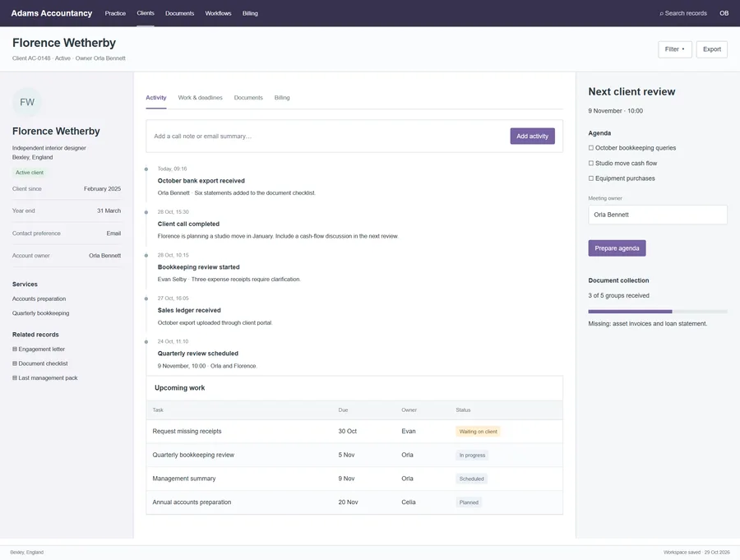740x560 pixels.
Task: Click the In progress status badge
Action: [x=472, y=456]
